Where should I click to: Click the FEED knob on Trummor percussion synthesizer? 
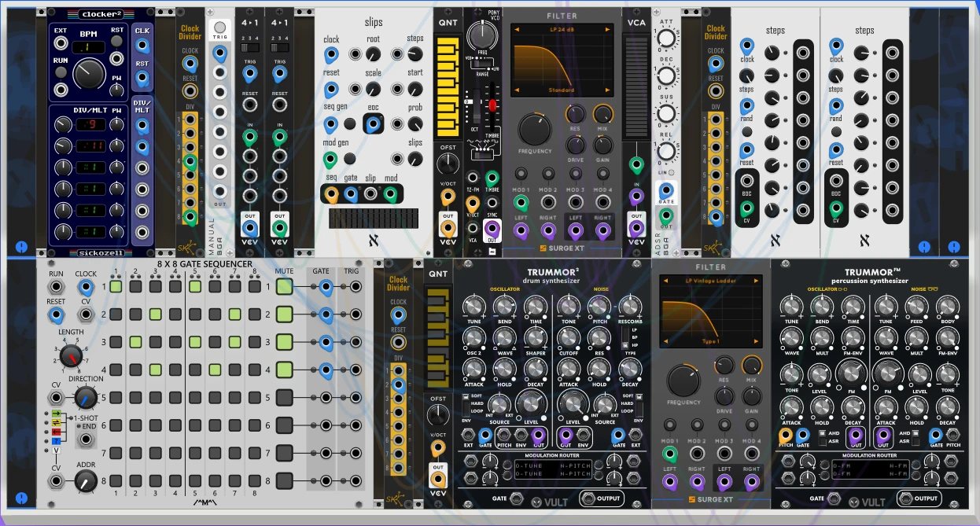(x=916, y=306)
